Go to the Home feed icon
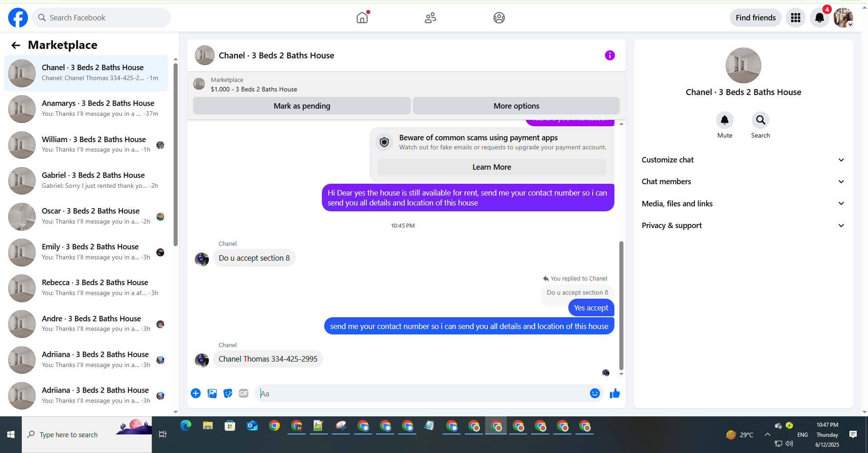This screenshot has width=868, height=453. coord(362,18)
